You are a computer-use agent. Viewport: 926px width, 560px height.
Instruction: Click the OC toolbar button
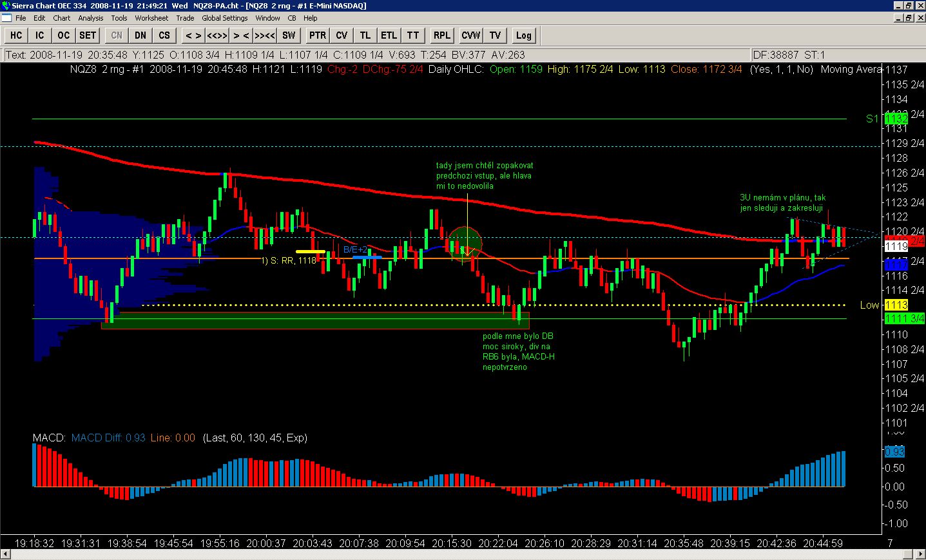(x=63, y=35)
